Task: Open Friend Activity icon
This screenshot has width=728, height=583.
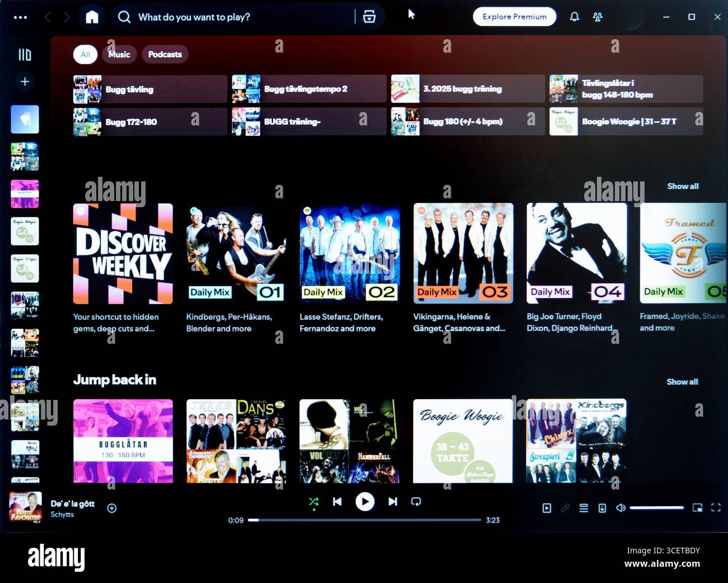Action: click(x=598, y=17)
